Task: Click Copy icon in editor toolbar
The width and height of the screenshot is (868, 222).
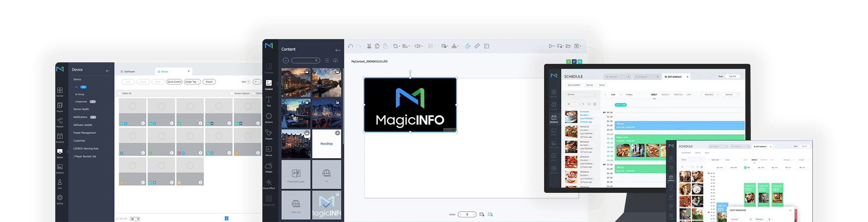Action: pyautogui.click(x=377, y=46)
